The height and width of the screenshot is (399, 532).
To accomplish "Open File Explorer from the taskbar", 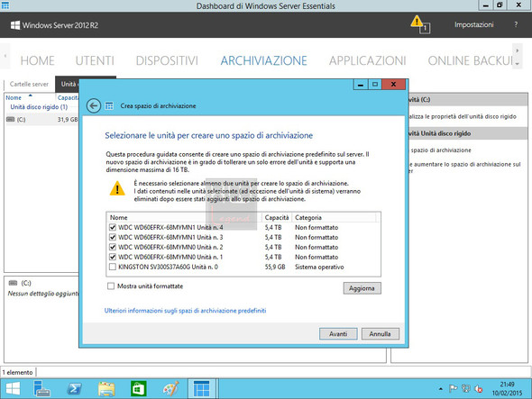I will (x=106, y=389).
